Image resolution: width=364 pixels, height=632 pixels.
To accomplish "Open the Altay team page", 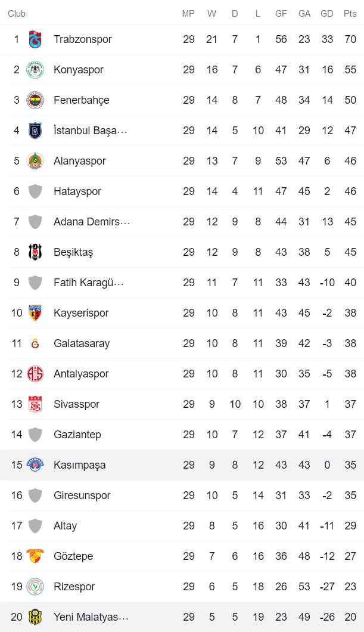I will coord(66,525).
